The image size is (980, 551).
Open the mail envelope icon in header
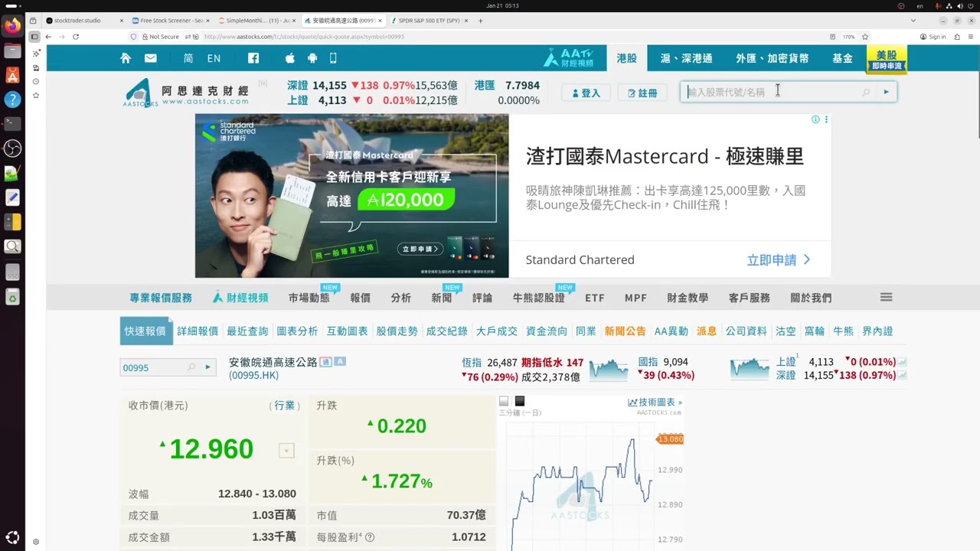point(150,58)
